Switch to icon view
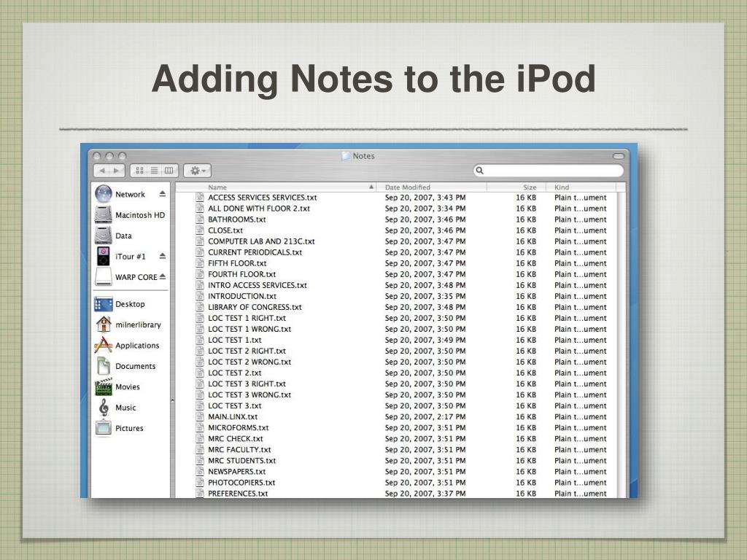The width and height of the screenshot is (747, 560). click(x=139, y=171)
